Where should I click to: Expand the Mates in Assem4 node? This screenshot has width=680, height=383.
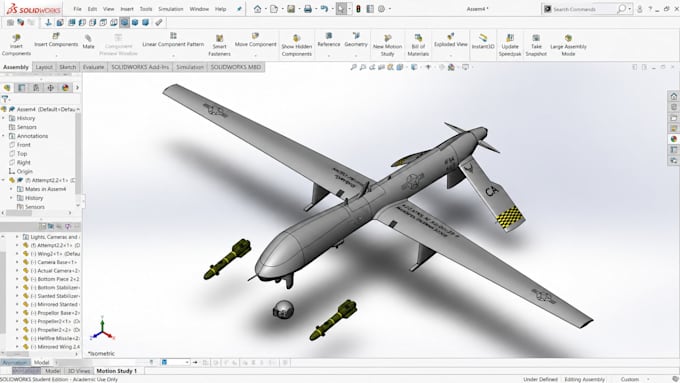pyautogui.click(x=11, y=189)
